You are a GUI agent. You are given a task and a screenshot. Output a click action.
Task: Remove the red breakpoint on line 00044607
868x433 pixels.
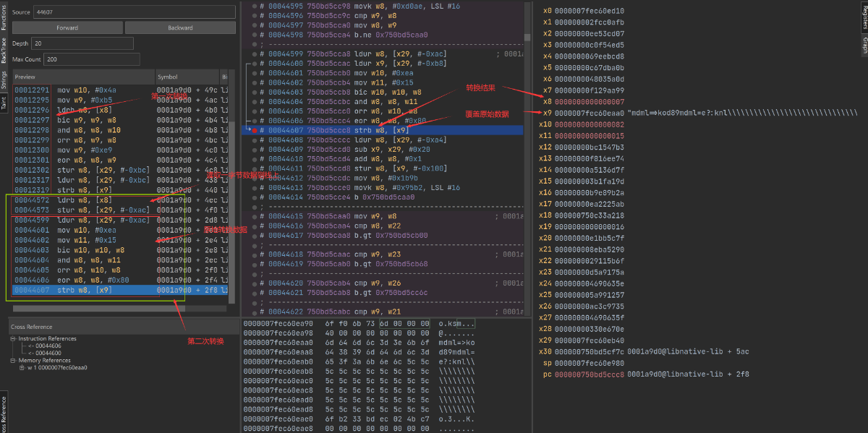[253, 130]
